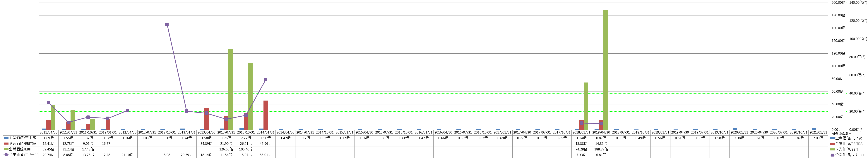Click the 2012/10/31 date column header
Viewport: 868px width, 158px height.
point(167,132)
